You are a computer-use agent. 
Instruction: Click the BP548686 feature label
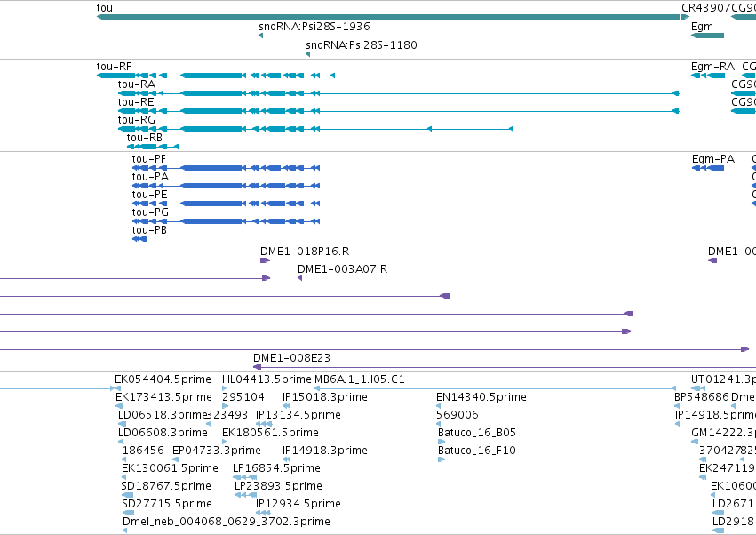702,397
